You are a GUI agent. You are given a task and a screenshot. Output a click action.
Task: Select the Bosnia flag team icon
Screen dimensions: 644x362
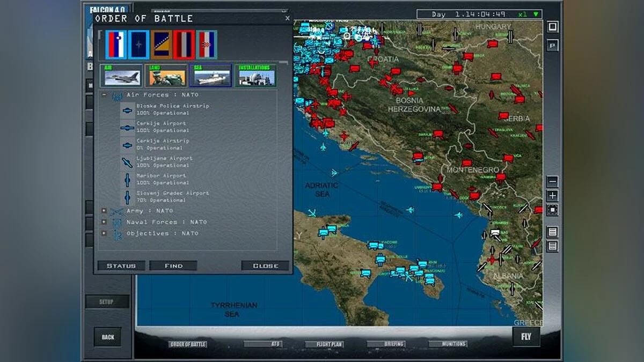point(161,44)
